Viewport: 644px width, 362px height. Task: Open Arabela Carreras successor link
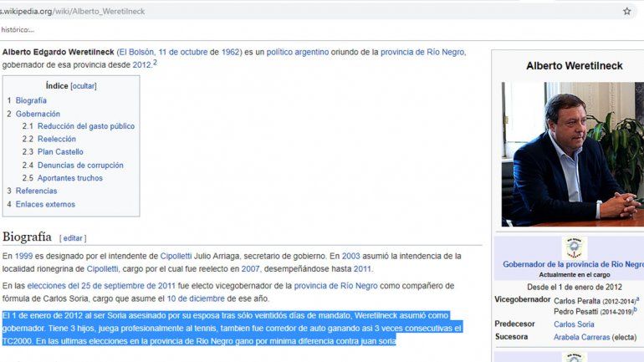point(584,337)
